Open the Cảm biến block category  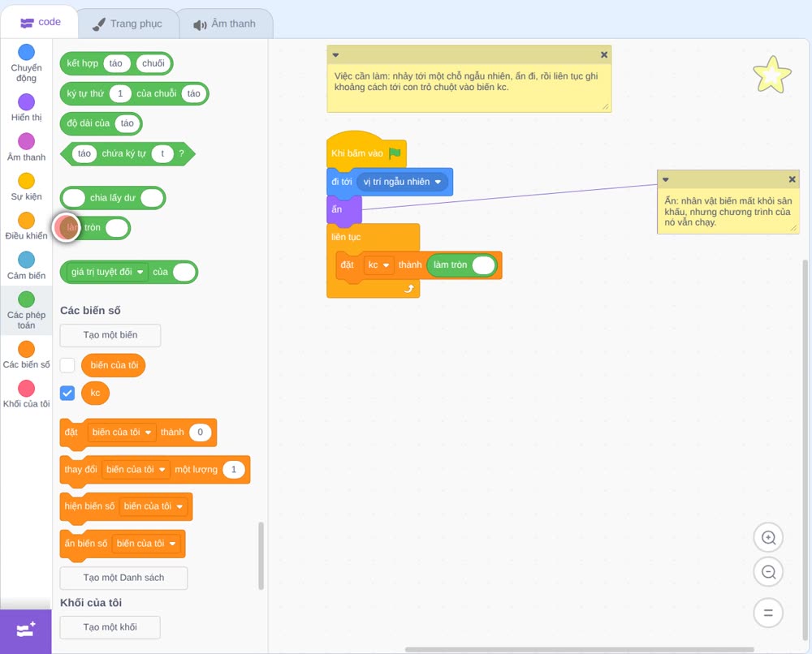27,265
